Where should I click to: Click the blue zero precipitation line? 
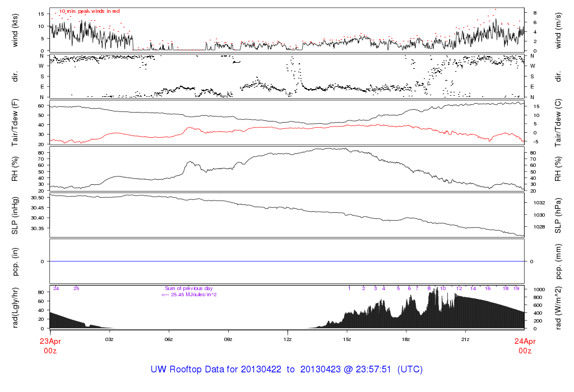(287, 262)
